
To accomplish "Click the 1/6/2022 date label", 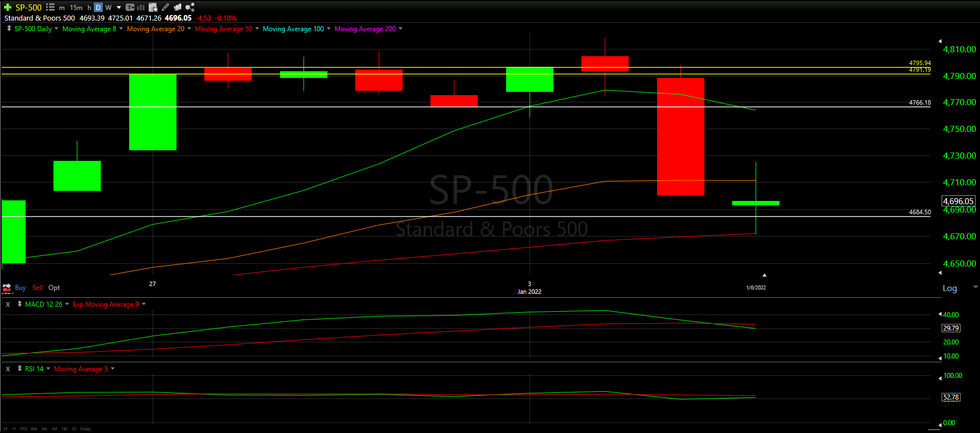I will tap(756, 288).
